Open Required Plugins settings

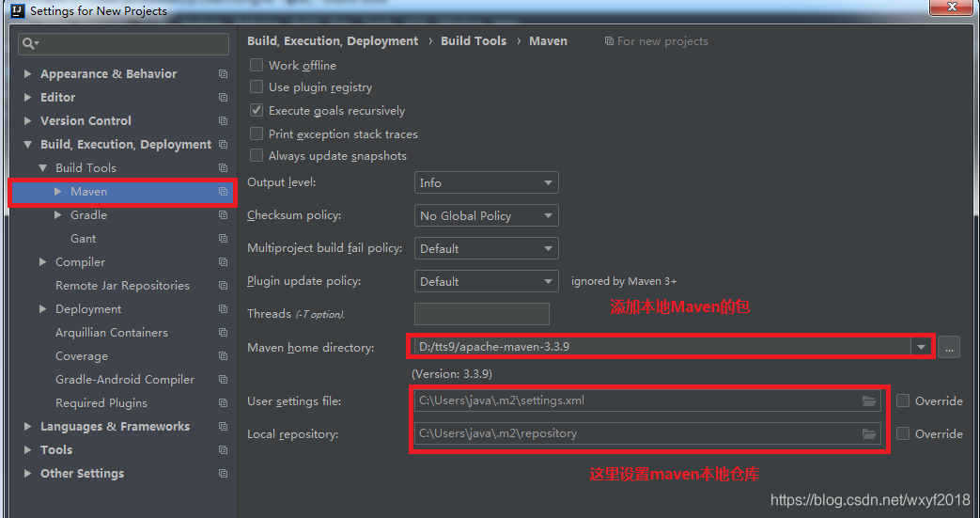(x=101, y=403)
